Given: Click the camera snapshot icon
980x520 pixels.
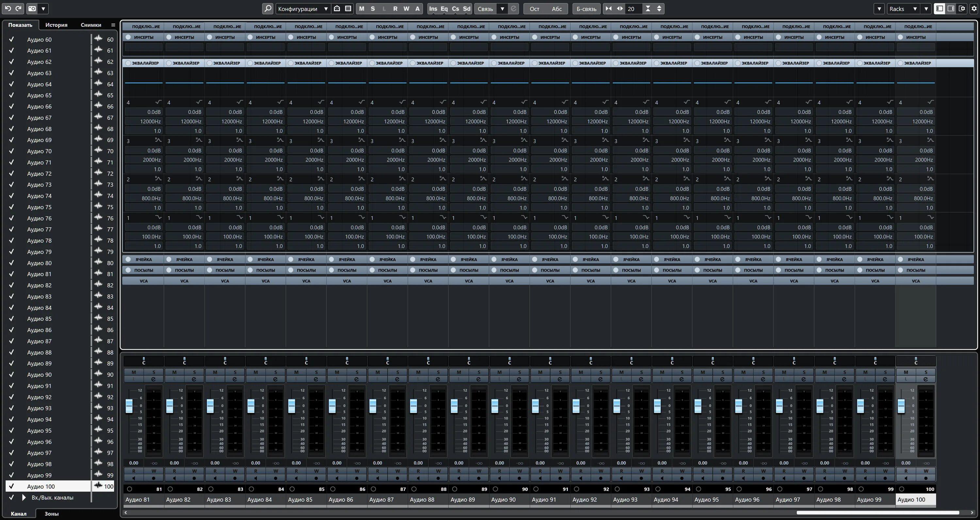Looking at the screenshot, I should (x=32, y=8).
